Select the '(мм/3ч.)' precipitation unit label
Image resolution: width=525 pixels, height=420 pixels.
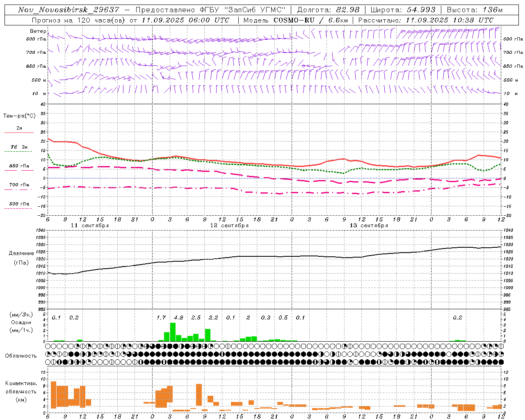tap(21, 315)
